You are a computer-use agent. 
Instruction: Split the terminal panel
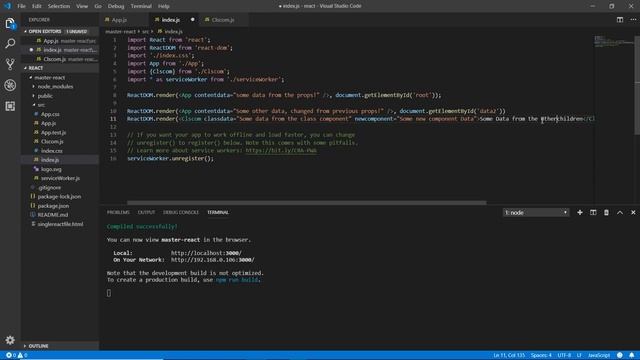(x=593, y=213)
